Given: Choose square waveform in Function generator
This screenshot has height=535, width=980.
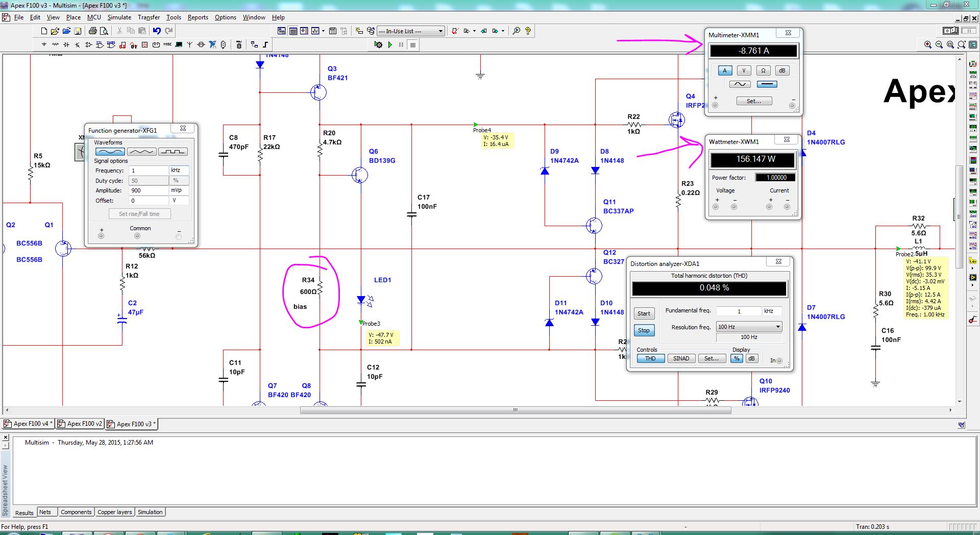Looking at the screenshot, I should coord(173,152).
